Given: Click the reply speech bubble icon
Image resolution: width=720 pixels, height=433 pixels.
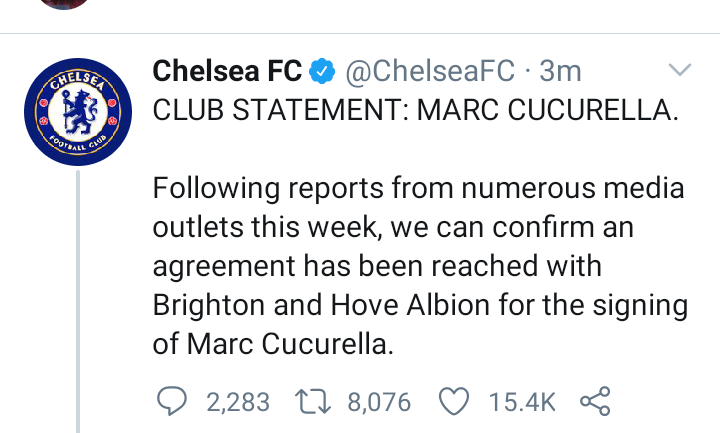Looking at the screenshot, I should point(173,402).
